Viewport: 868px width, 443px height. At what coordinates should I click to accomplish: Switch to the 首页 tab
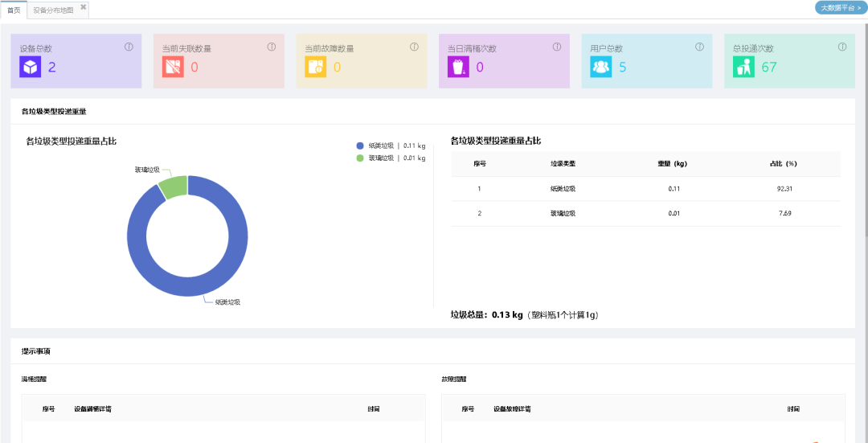coord(14,10)
